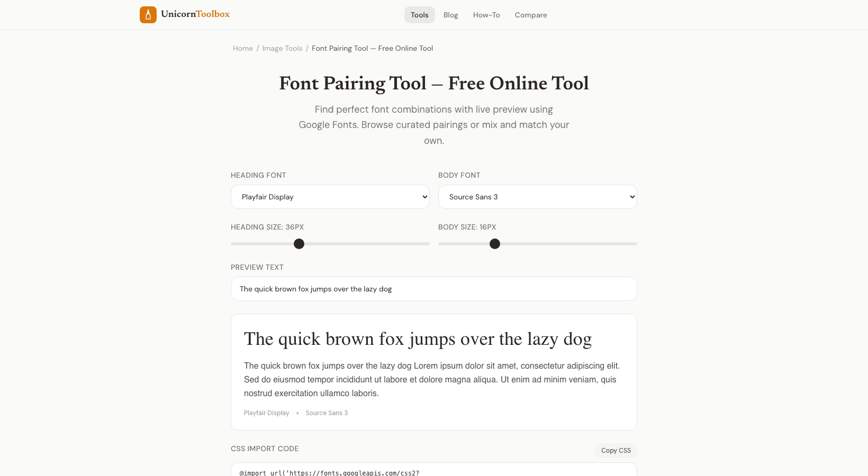The image size is (868, 476).
Task: Click the Body Size slider handle
Action: coord(495,244)
